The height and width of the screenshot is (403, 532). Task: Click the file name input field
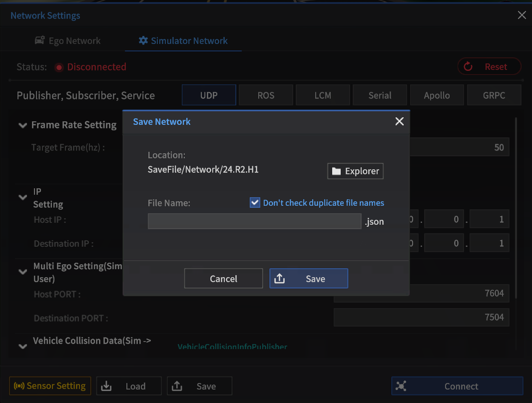pyautogui.click(x=254, y=221)
